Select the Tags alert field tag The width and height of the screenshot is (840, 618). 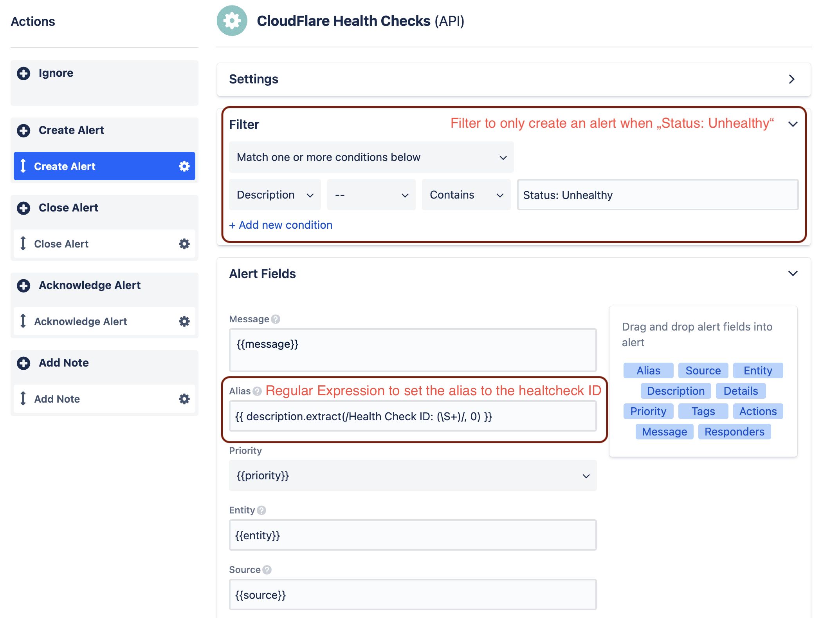[703, 411]
